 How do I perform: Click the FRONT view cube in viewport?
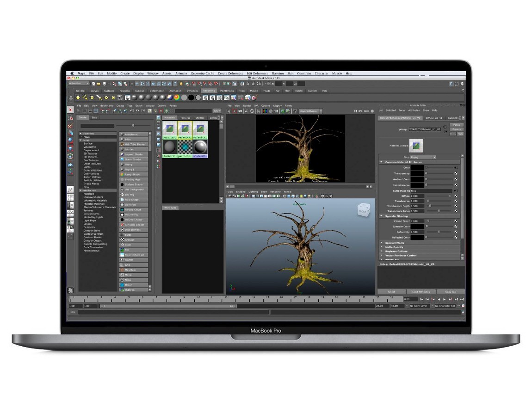[363, 210]
